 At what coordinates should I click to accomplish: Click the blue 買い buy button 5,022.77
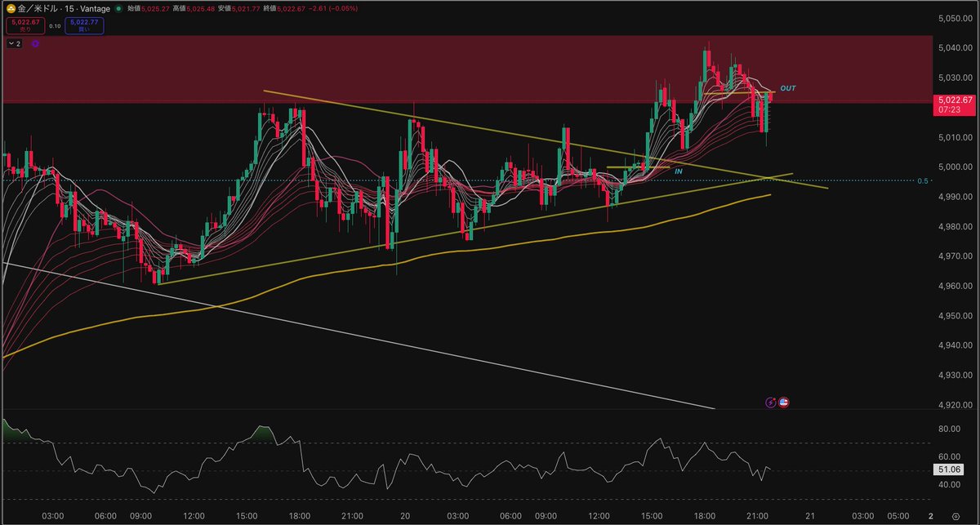[83, 25]
